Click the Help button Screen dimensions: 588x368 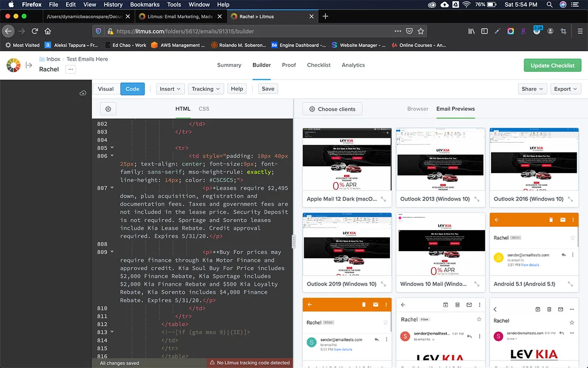[x=237, y=89]
